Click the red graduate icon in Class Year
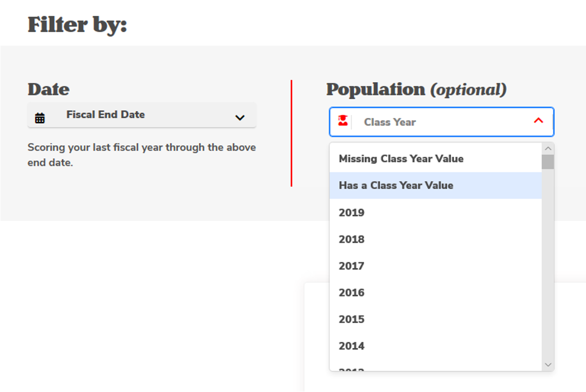Viewport: 586px width, 392px height. tap(343, 121)
